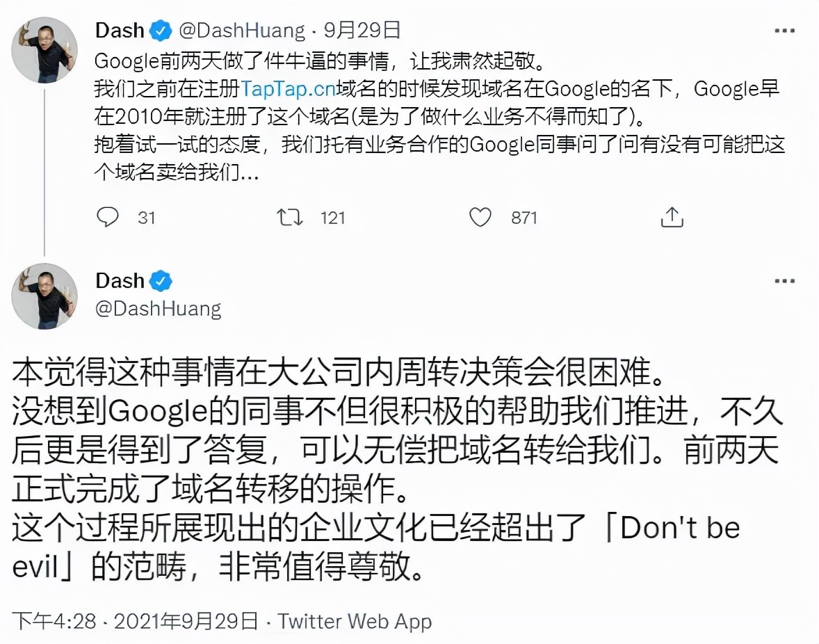Click the 下午4:28 · 2021年9月29日 timestamp
Image resolution: width=819 pixels, height=644 pixels.
[136, 621]
